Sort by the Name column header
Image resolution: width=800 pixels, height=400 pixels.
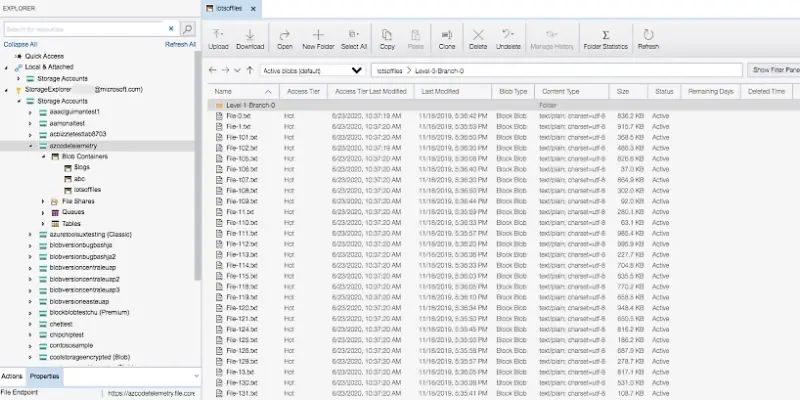[243, 91]
